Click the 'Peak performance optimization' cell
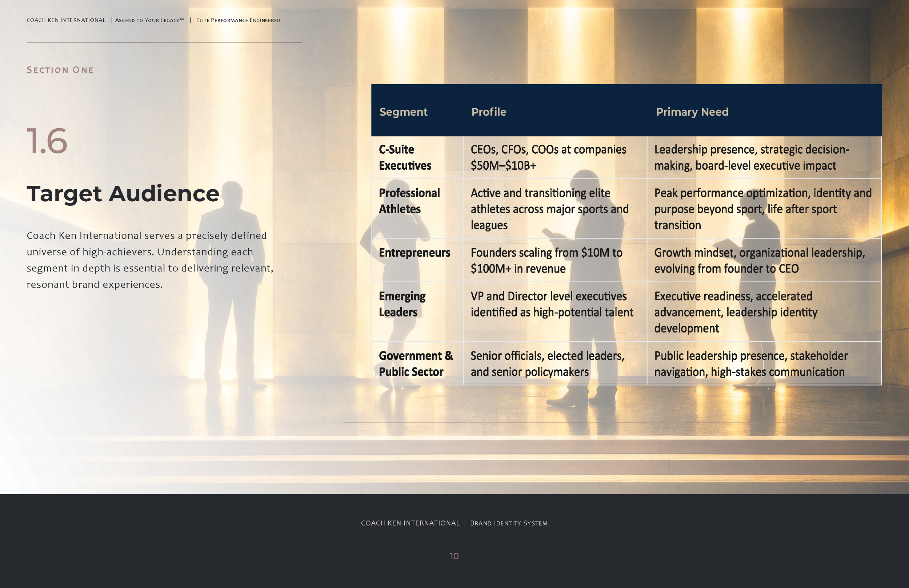 click(x=764, y=209)
